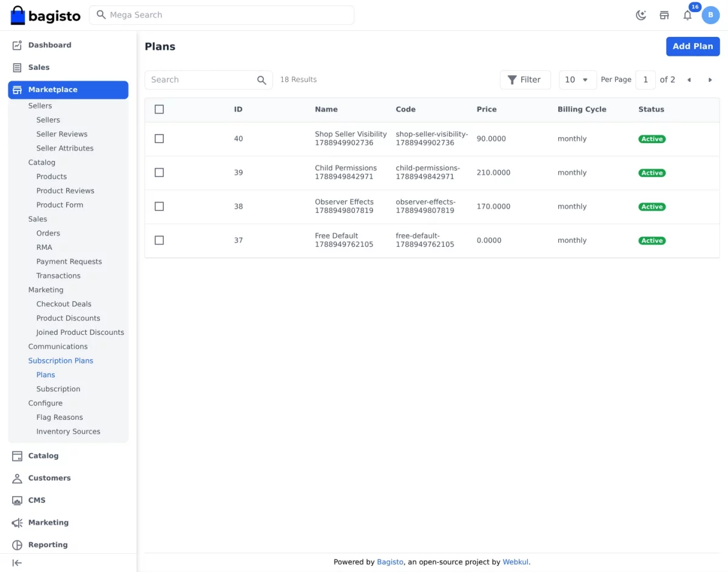Click the Marketing megaphone icon
728x572 pixels.
pyautogui.click(x=17, y=523)
